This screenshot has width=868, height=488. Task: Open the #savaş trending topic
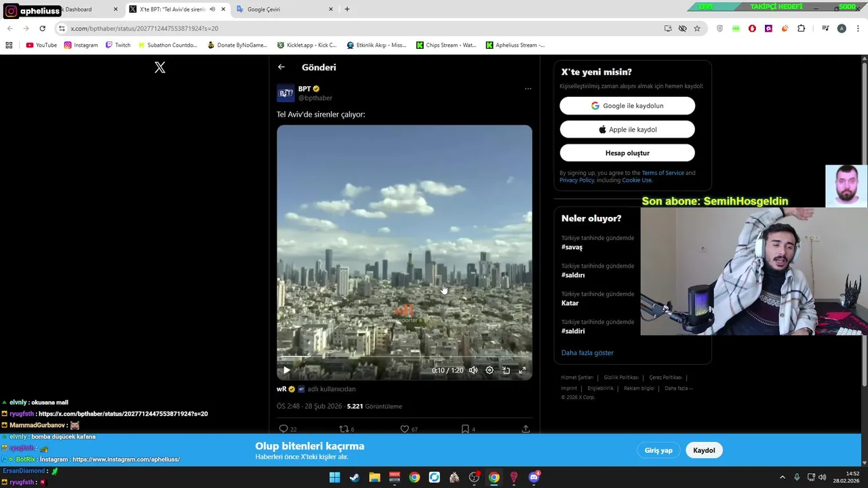pos(572,247)
